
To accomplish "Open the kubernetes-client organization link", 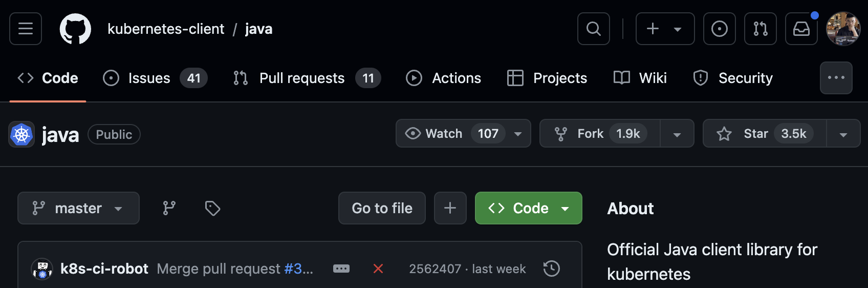I will [x=166, y=29].
